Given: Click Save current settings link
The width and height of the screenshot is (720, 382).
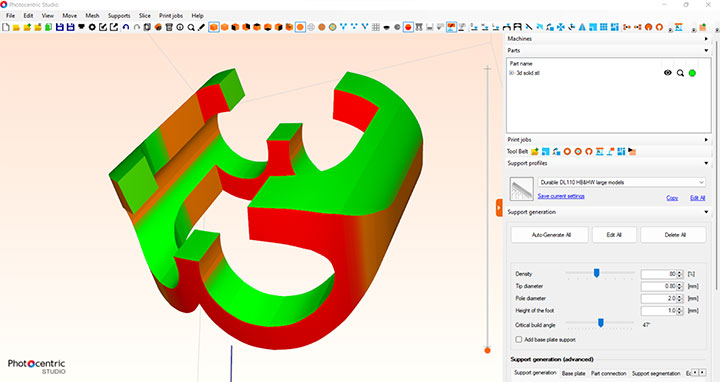Looking at the screenshot, I should tap(561, 196).
